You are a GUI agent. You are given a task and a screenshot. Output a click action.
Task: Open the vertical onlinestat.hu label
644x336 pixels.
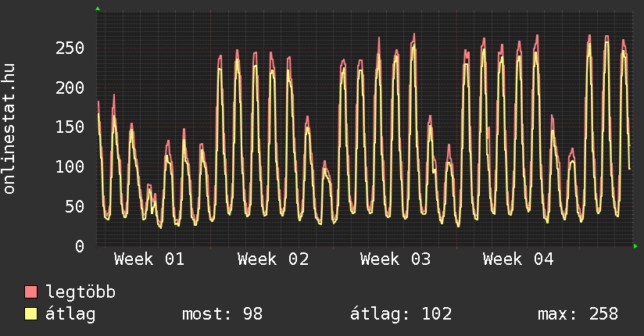tap(10, 129)
